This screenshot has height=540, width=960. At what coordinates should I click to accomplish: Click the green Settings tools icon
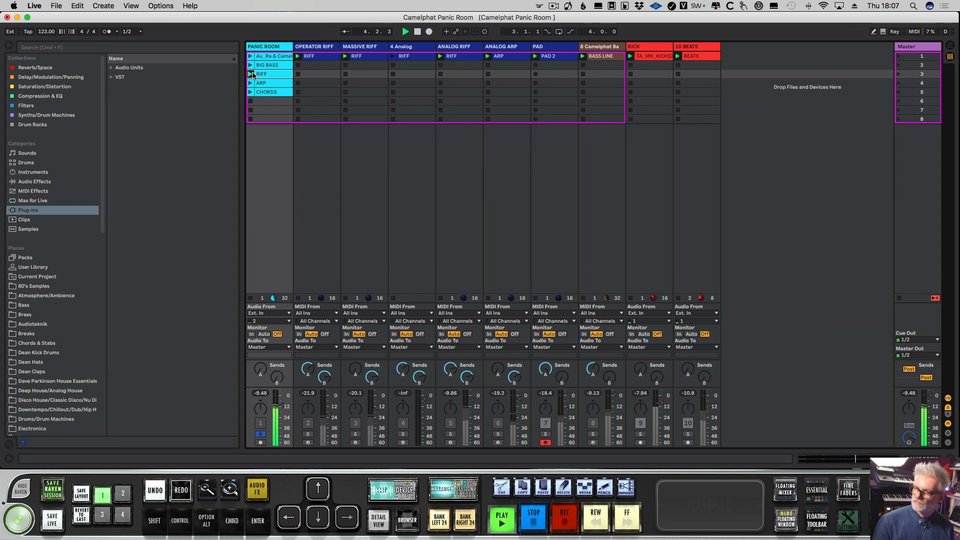848,520
